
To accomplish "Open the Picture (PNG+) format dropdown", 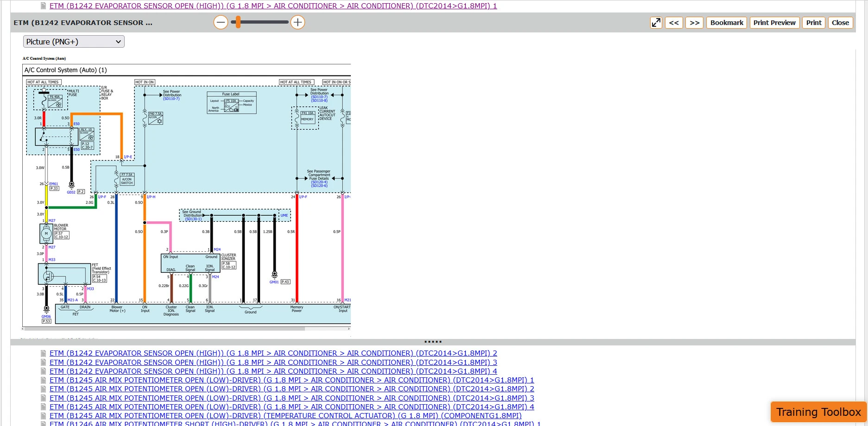I will pyautogui.click(x=74, y=42).
